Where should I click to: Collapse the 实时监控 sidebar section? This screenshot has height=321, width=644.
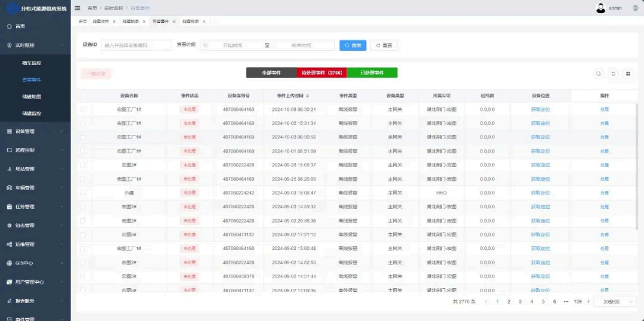(35, 45)
